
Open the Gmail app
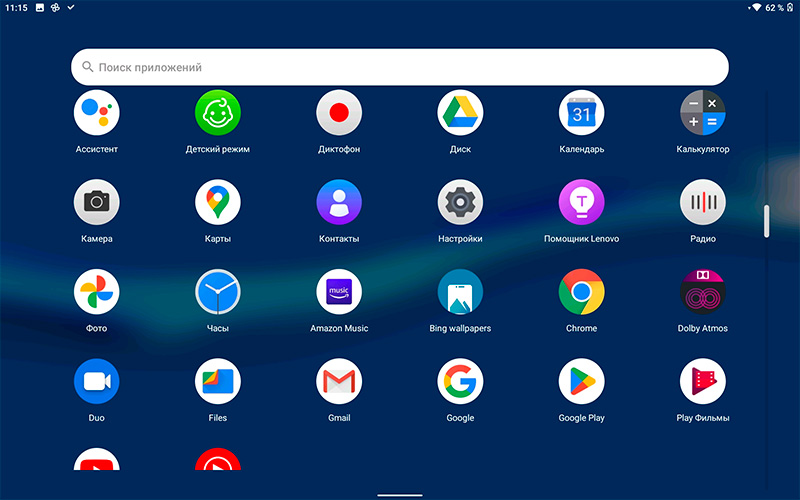(x=339, y=381)
